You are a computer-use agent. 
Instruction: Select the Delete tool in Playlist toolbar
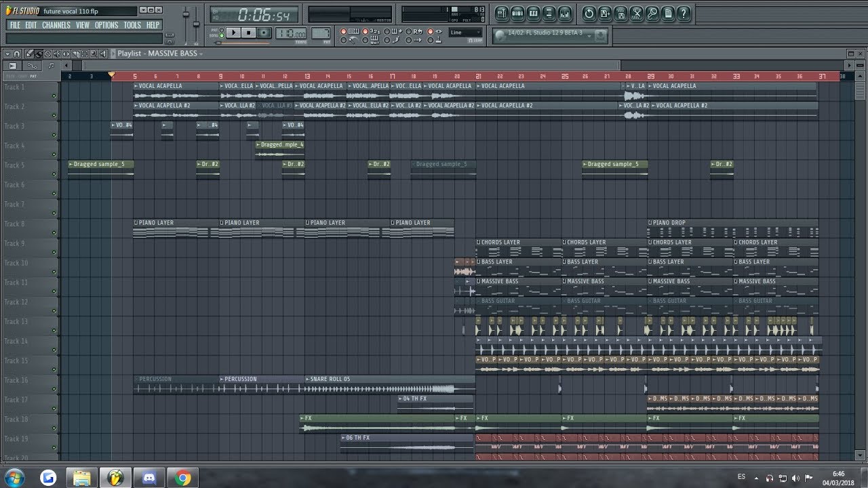tap(47, 54)
